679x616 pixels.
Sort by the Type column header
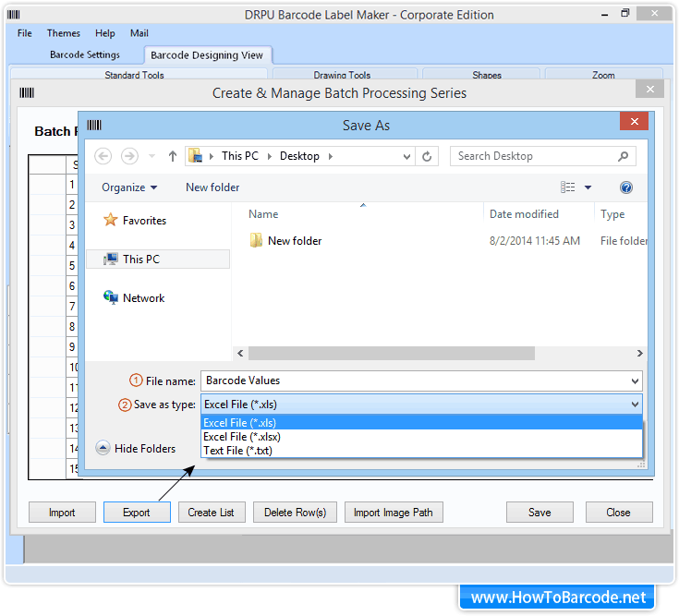tap(612, 214)
